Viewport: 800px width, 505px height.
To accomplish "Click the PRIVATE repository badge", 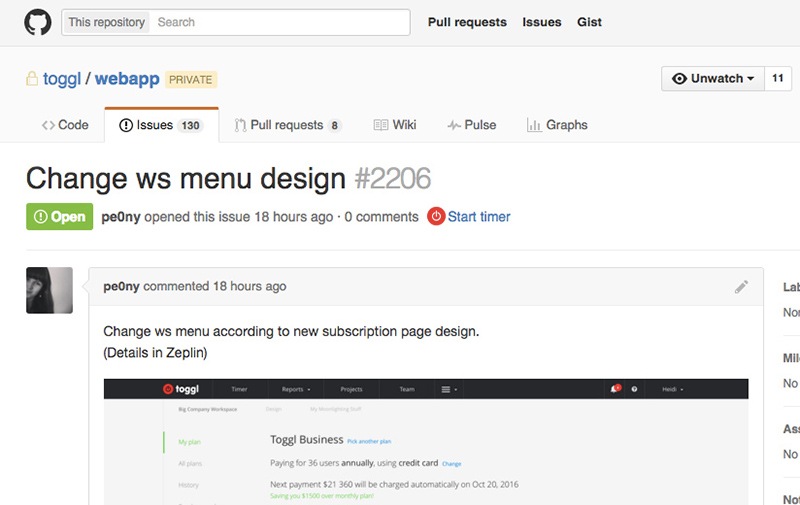I will (191, 80).
